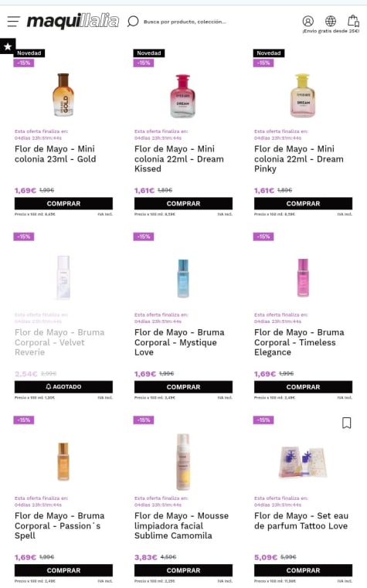Open the user account icon
Image resolution: width=367 pixels, height=588 pixels.
coord(308,21)
